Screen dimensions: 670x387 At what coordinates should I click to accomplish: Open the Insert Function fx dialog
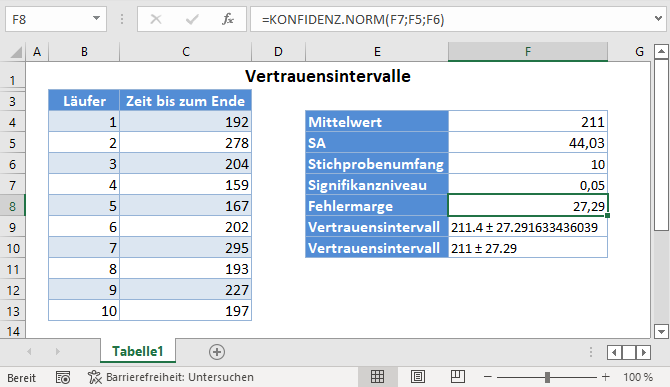[228, 19]
